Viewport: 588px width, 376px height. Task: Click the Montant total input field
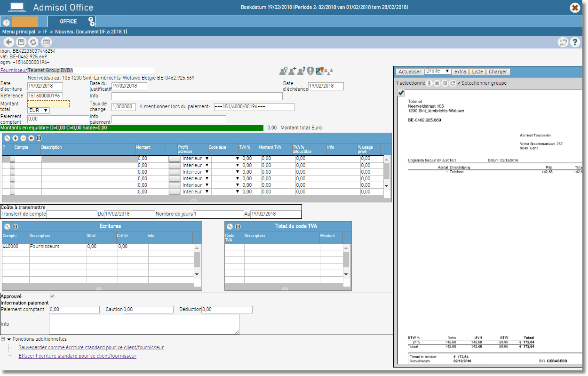[x=48, y=104]
